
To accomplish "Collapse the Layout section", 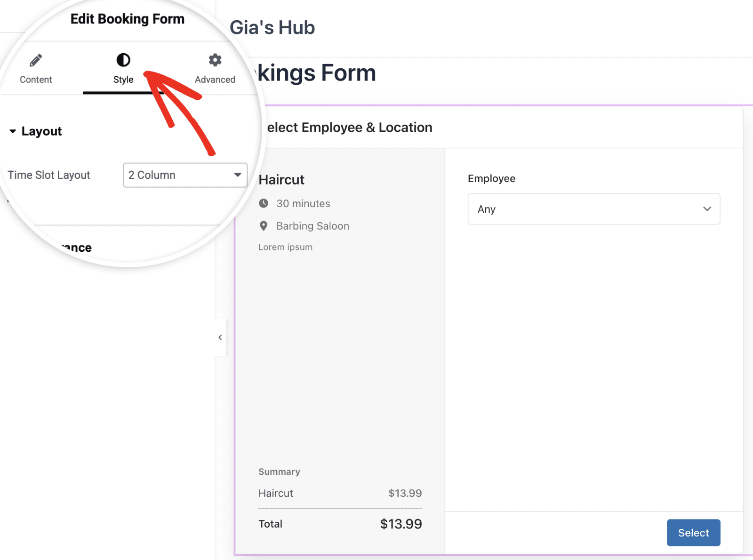I will [x=13, y=131].
